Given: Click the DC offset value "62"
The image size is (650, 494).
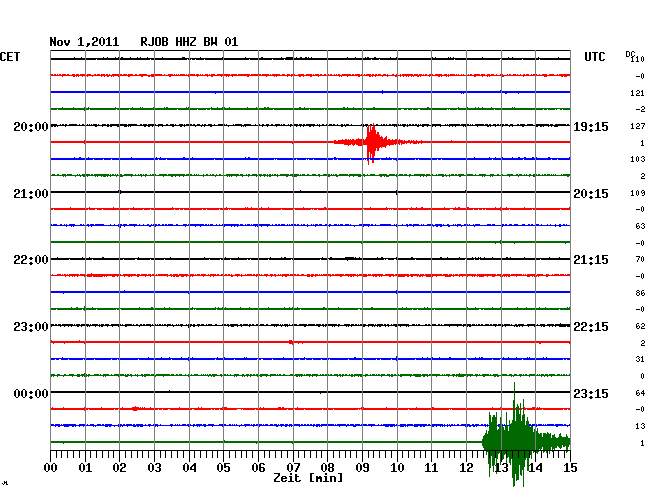Looking at the screenshot, I should pyautogui.click(x=640, y=326).
